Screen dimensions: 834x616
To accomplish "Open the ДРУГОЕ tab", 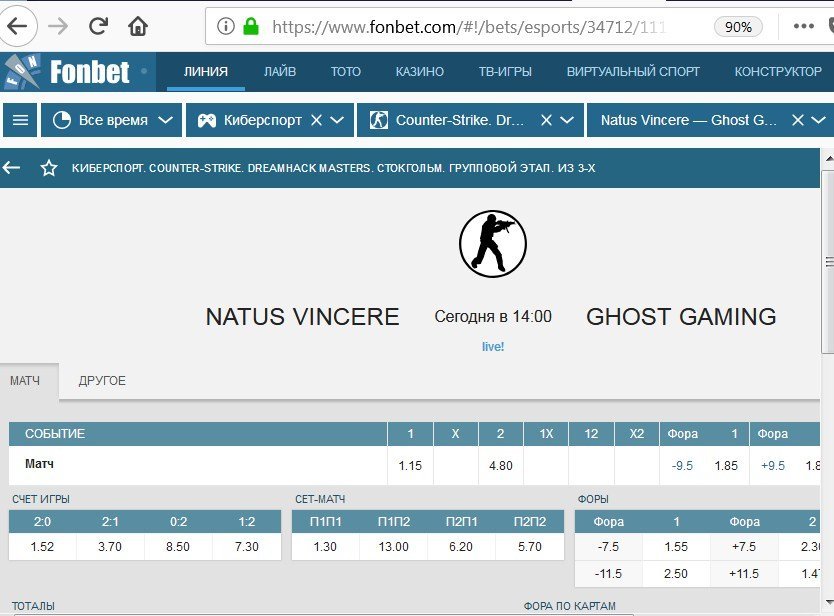I will (102, 381).
